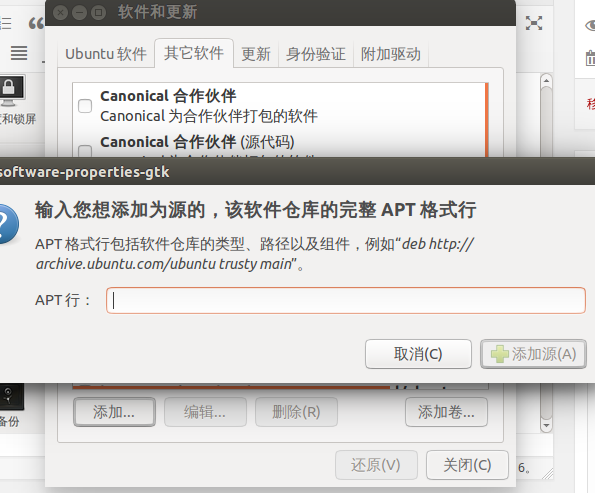The width and height of the screenshot is (595, 493).
Task: Open the 附加驱动 tab
Action: coord(390,54)
